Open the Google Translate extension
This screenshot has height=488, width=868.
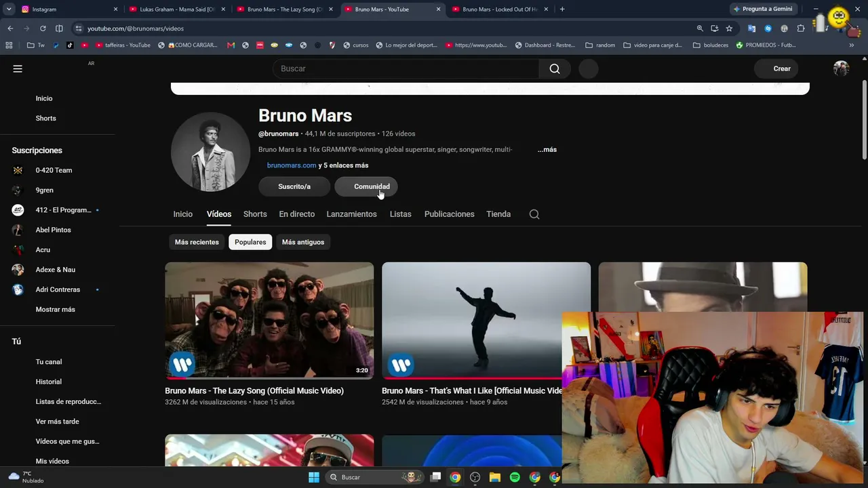tap(751, 28)
